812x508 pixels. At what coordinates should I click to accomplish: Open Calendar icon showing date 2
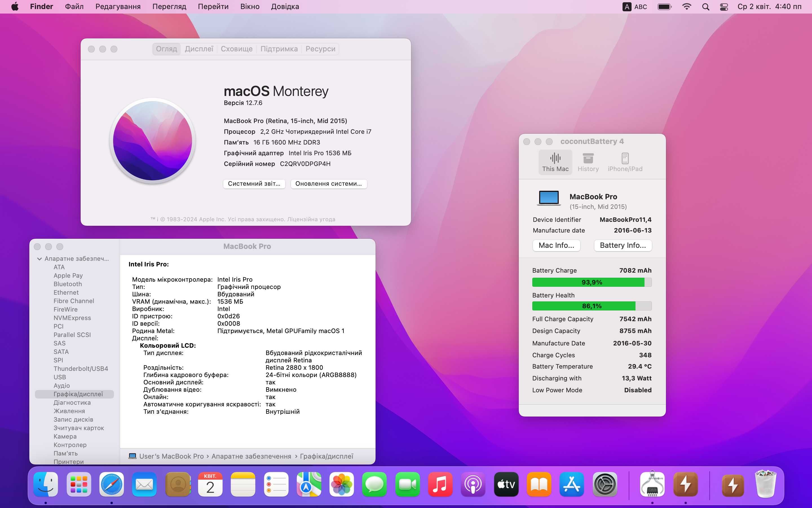tap(210, 484)
